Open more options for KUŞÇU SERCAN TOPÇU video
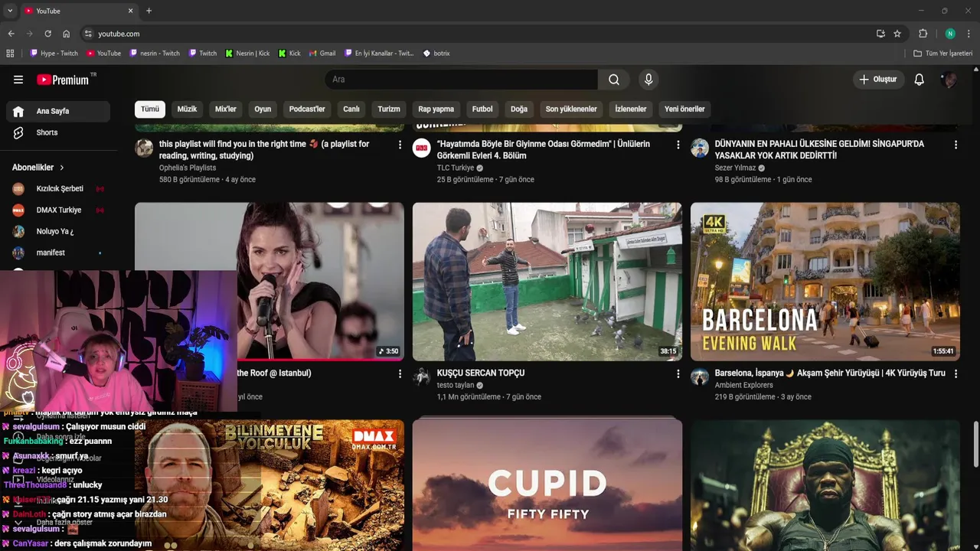Image resolution: width=980 pixels, height=551 pixels. [x=678, y=373]
